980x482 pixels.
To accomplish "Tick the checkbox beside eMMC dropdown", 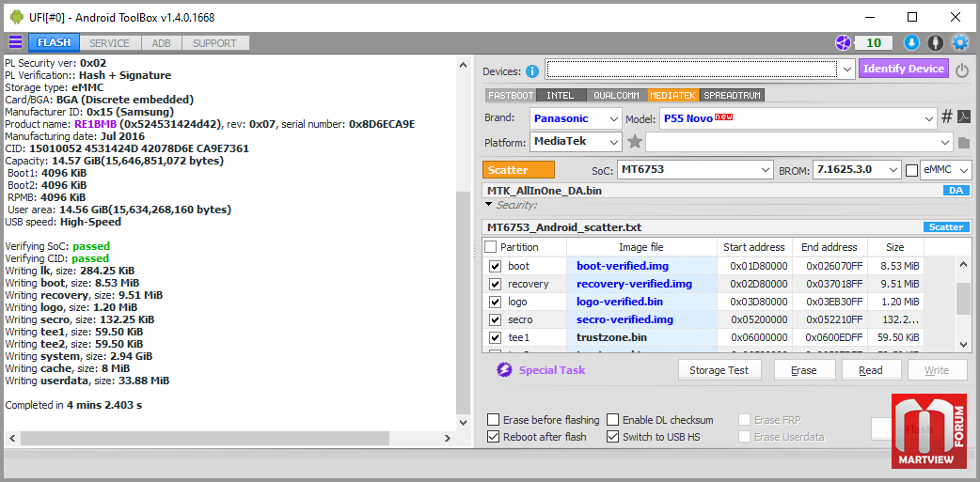I will (912, 170).
